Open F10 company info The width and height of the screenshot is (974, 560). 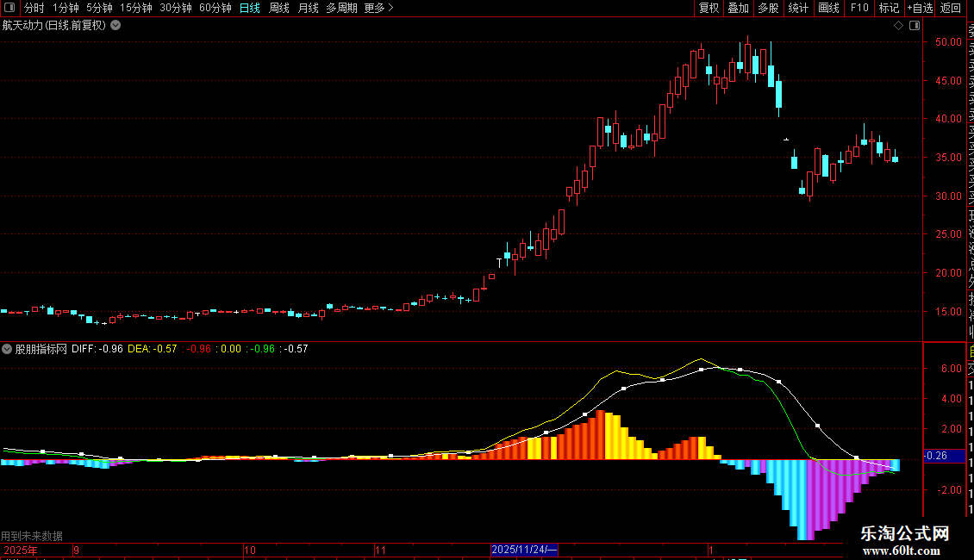tap(859, 8)
